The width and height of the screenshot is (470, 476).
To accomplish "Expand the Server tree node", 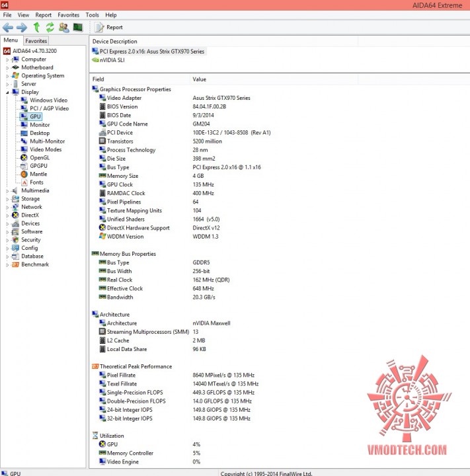I will click(7, 85).
